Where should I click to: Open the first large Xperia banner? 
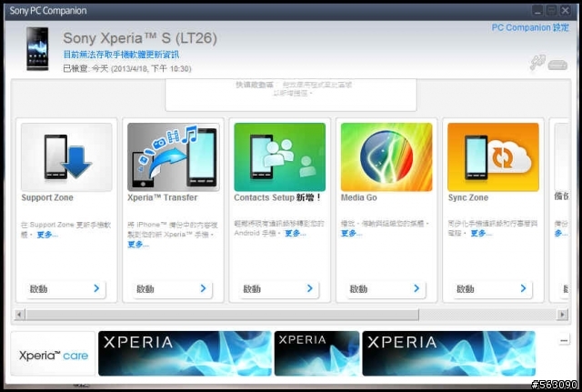tap(185, 354)
